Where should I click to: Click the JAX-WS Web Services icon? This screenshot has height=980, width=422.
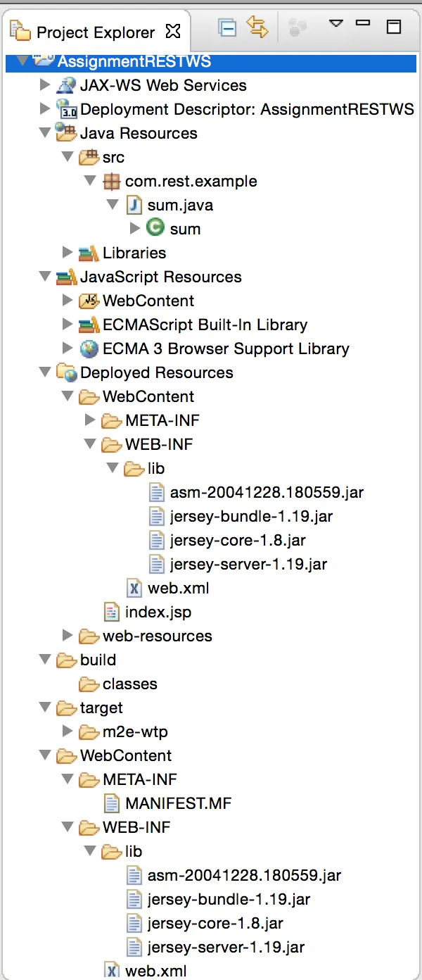point(66,85)
